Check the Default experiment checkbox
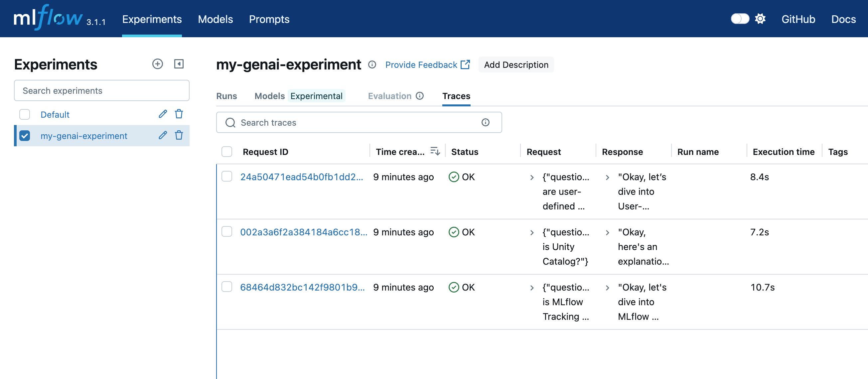This screenshot has width=868, height=379. pos(25,115)
